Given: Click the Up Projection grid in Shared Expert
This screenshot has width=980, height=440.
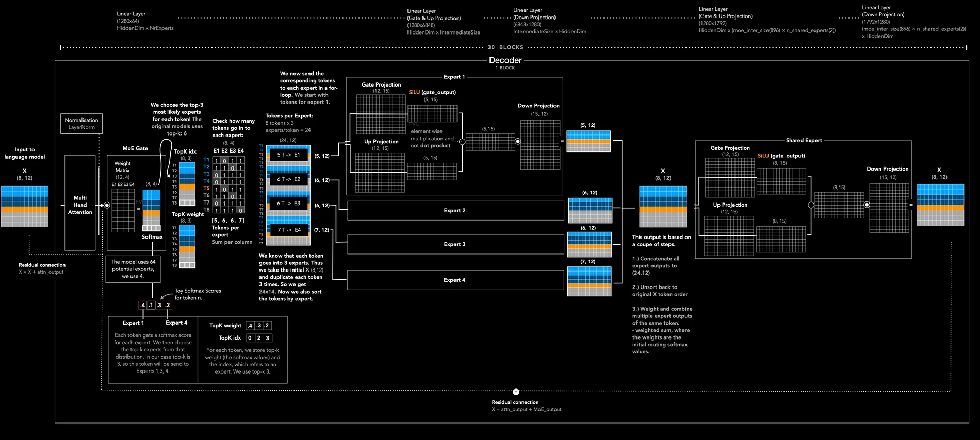Looking at the screenshot, I should pyautogui.click(x=729, y=236).
